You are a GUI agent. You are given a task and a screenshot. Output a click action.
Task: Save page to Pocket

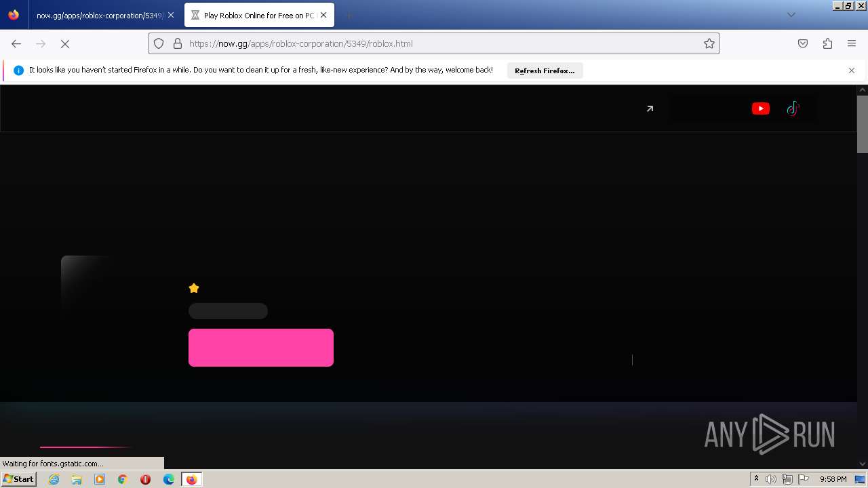click(803, 43)
